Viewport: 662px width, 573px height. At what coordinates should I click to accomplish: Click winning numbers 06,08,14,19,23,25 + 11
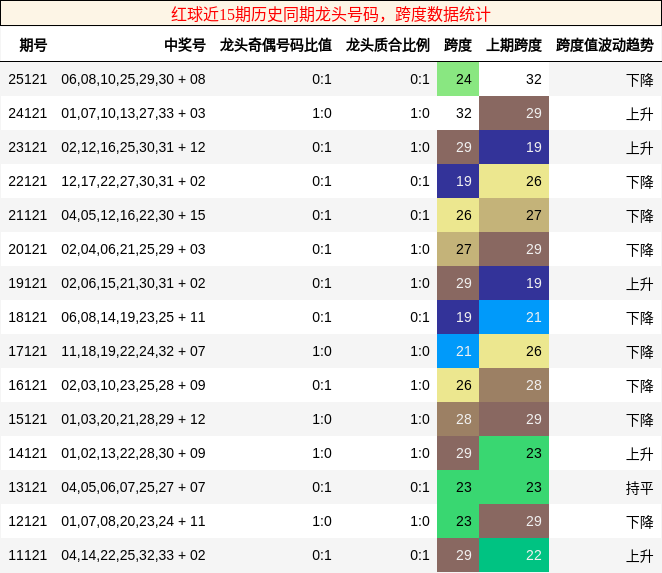[x=133, y=317]
